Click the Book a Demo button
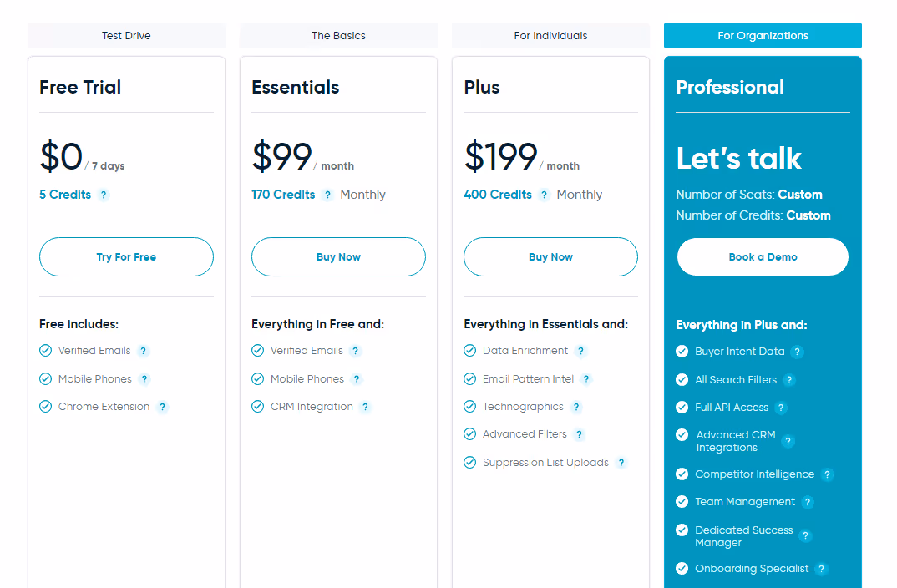897x588 pixels. point(763,256)
